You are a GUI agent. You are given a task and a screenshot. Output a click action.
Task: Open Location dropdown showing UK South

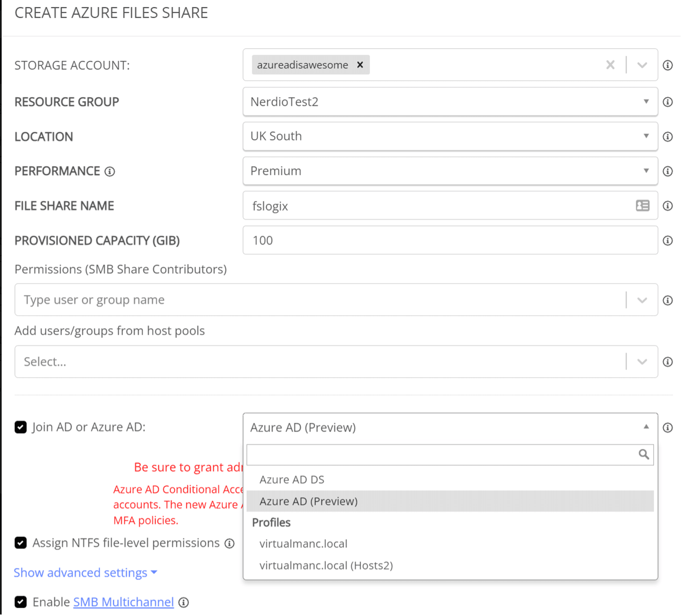pos(450,136)
